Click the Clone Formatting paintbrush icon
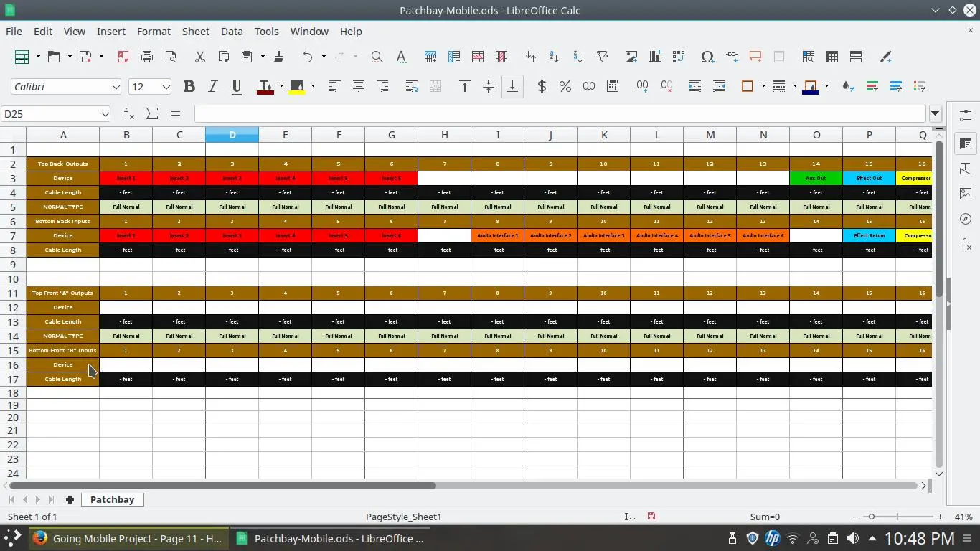 (278, 57)
